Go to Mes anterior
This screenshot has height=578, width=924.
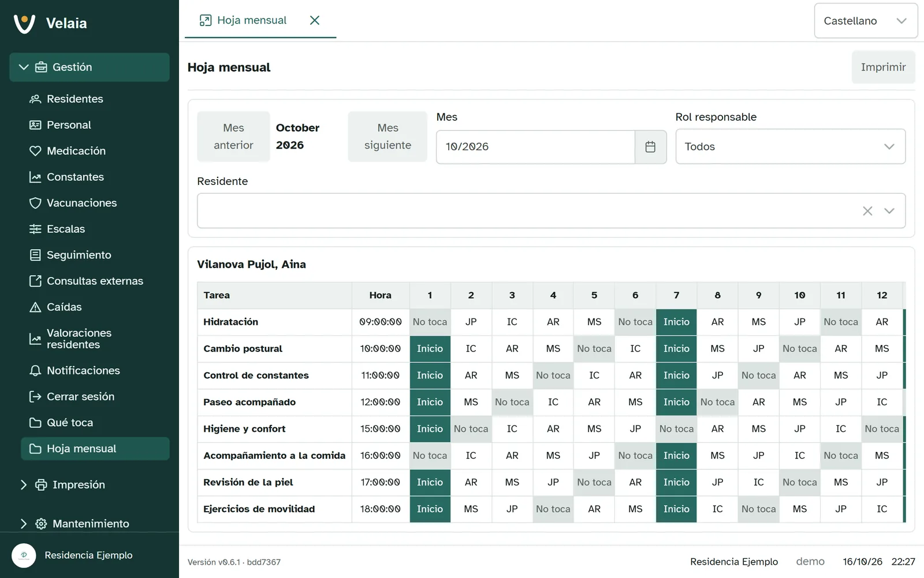(233, 136)
